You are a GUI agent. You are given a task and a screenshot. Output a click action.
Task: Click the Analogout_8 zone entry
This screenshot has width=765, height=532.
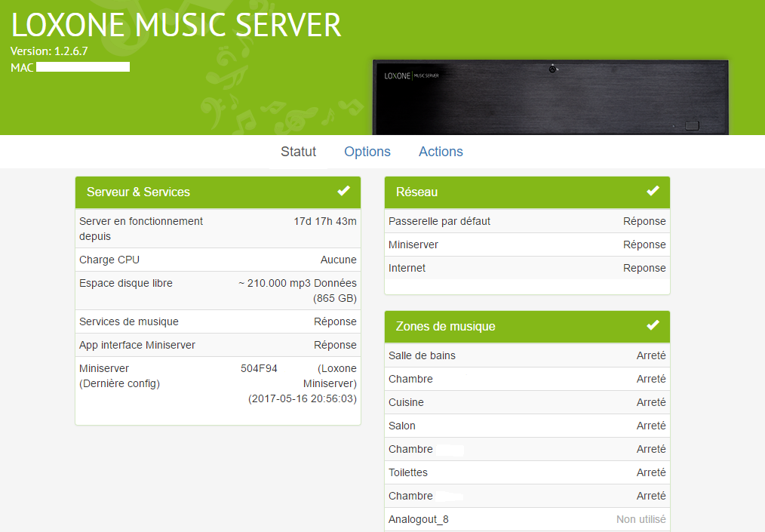click(527, 519)
